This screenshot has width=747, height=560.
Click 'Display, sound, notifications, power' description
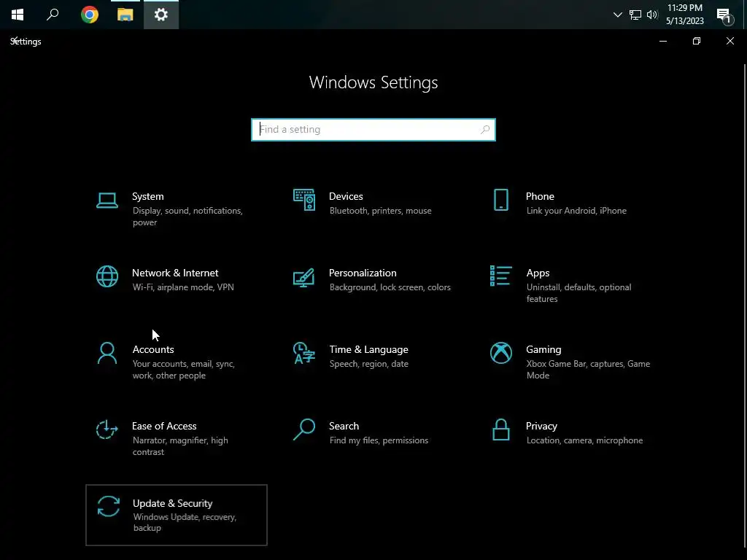coord(187,216)
